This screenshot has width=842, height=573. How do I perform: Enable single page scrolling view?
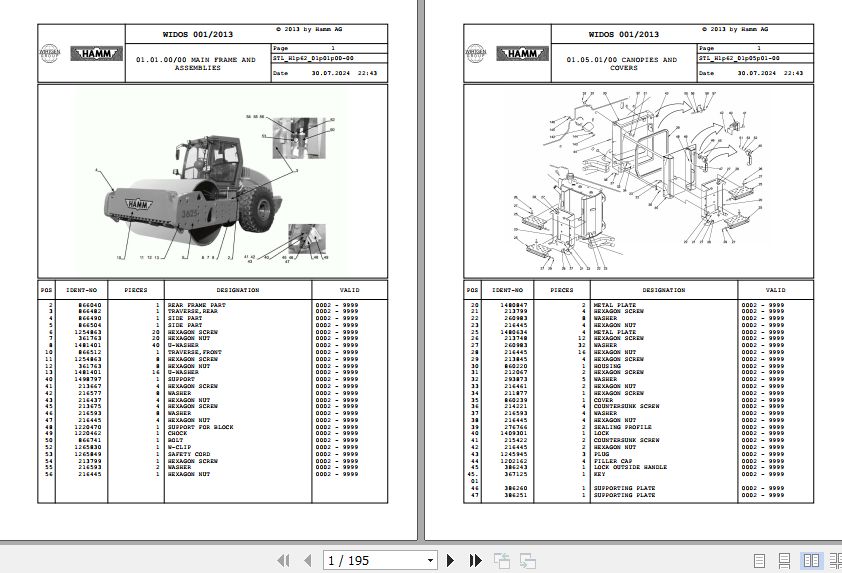pos(785,561)
